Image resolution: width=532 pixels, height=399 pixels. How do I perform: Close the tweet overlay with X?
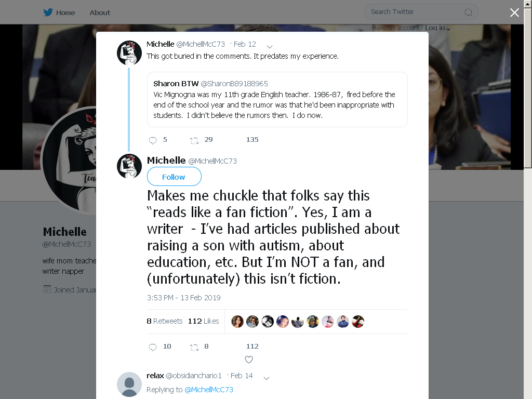tap(514, 12)
